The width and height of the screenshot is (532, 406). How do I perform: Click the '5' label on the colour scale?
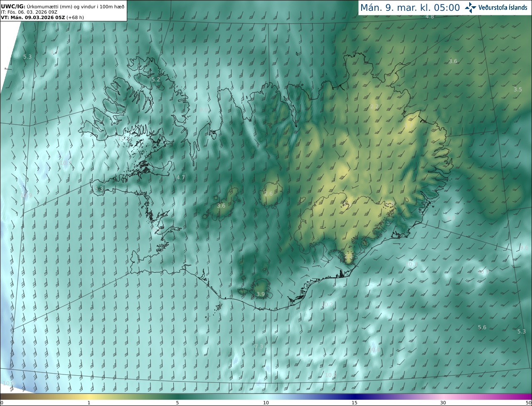pyautogui.click(x=177, y=403)
